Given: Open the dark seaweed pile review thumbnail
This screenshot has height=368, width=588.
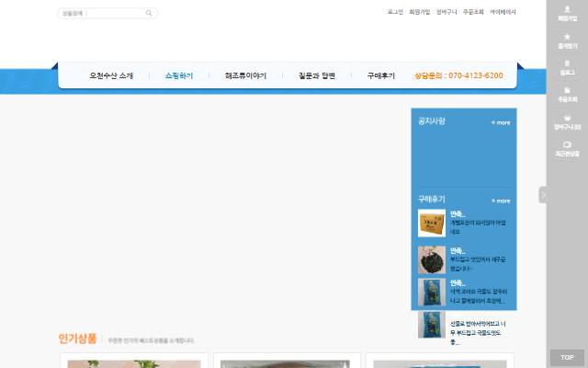Looking at the screenshot, I should pos(432,259).
